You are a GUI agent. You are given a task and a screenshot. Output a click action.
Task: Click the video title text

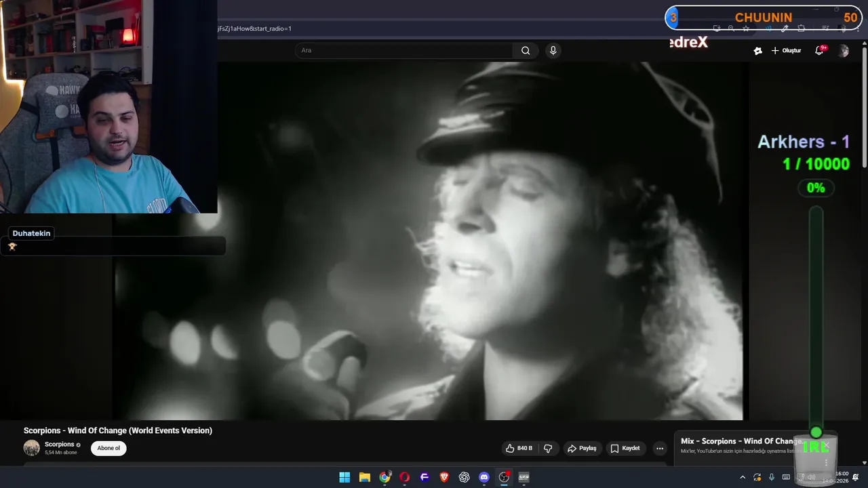point(118,430)
